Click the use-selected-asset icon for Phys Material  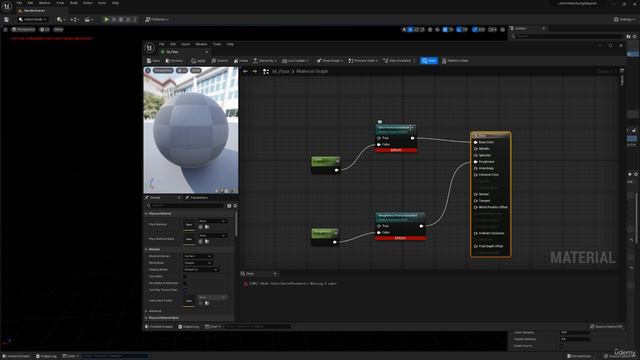[200, 227]
